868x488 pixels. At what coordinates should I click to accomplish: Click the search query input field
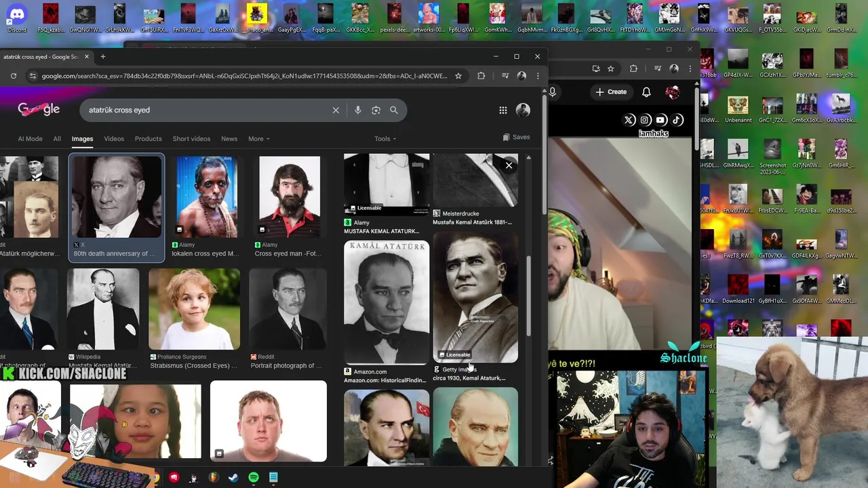point(207,110)
